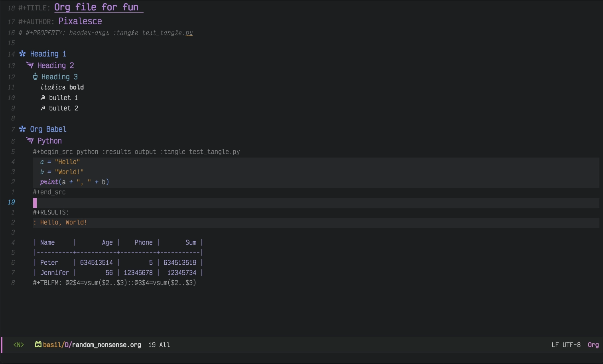The width and height of the screenshot is (603, 364).
Task: Click the pink cursor block on line 19
Action: pos(35,203)
